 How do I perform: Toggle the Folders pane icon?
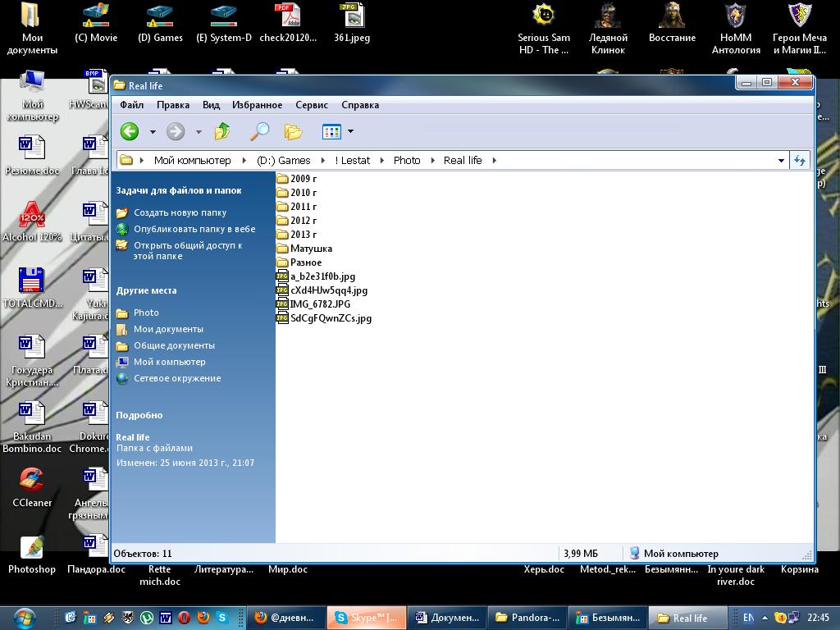click(x=293, y=131)
